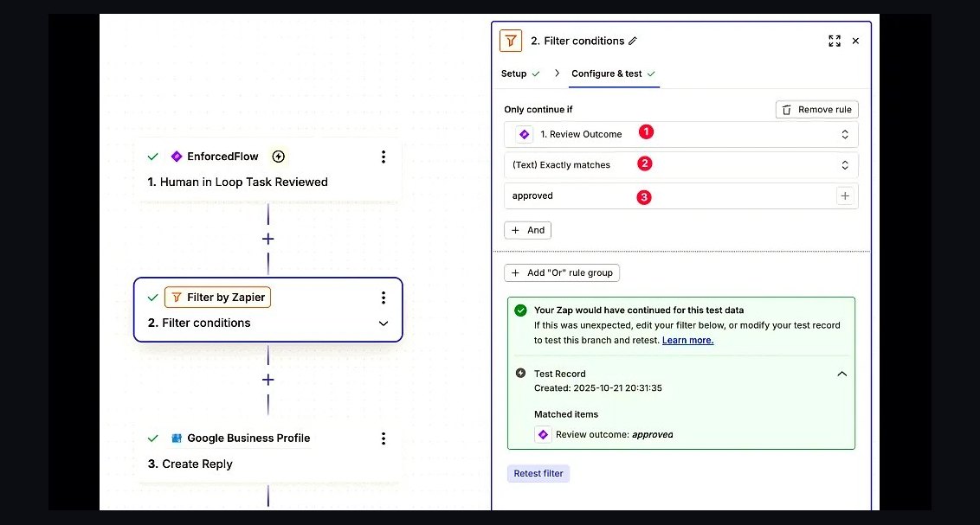Open EnforcedFlow step options menu
This screenshot has width=980, height=525.
pyautogui.click(x=384, y=157)
